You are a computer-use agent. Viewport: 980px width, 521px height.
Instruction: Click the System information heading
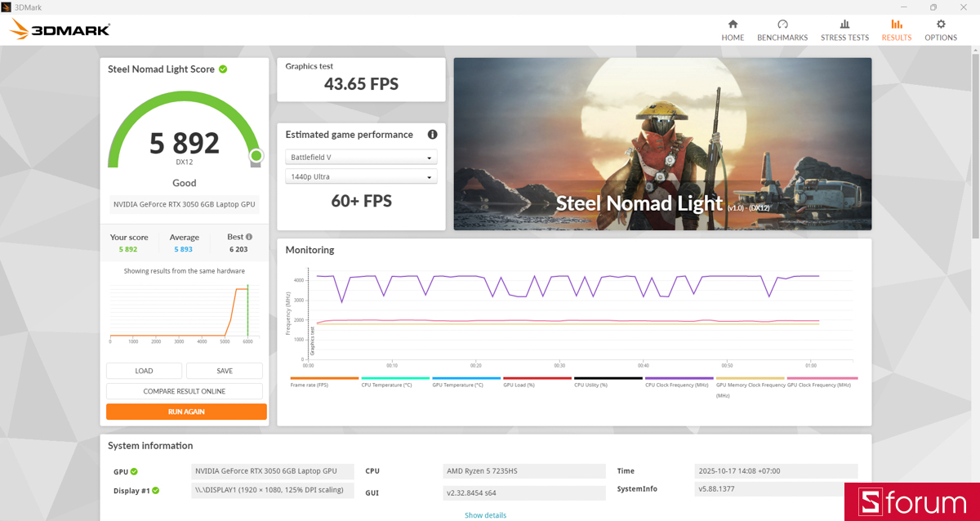coord(150,446)
